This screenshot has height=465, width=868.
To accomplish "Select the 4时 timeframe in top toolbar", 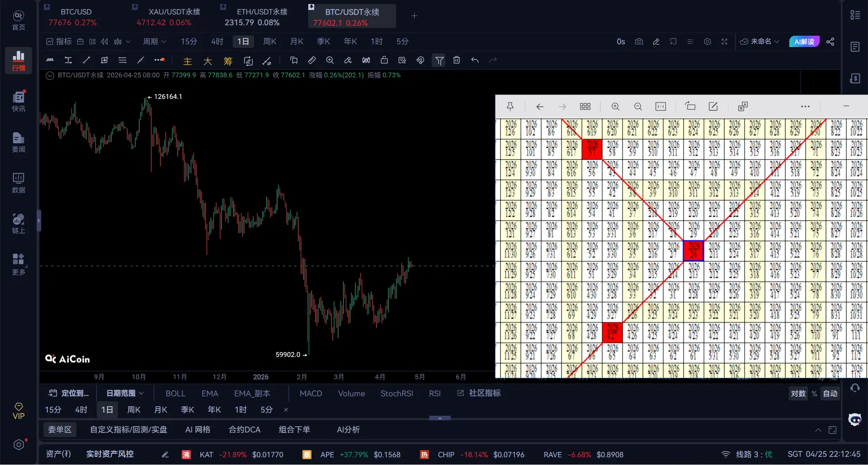I will [x=217, y=42].
